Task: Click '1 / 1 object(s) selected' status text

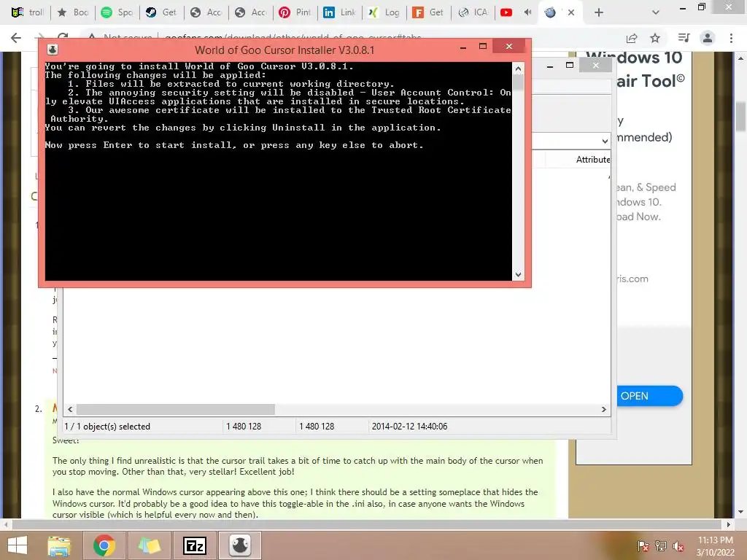Action: tap(107, 426)
